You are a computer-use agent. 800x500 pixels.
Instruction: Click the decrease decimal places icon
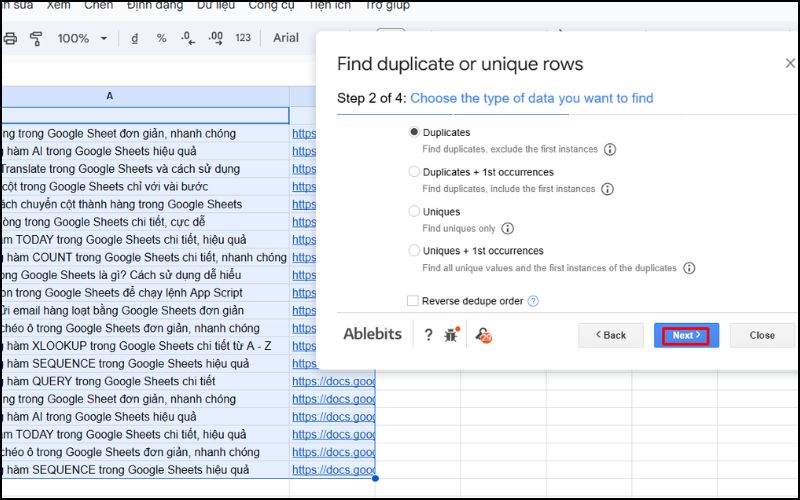click(188, 39)
